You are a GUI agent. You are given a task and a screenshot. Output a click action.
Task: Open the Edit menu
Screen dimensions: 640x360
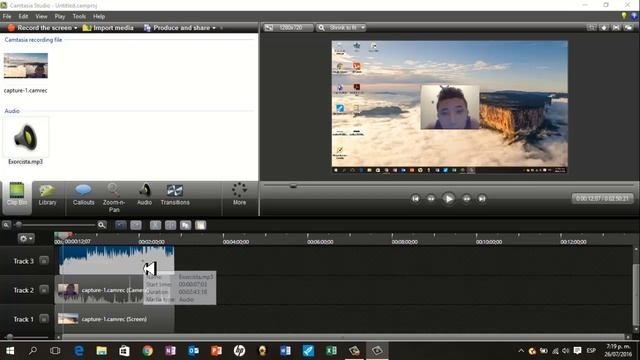[x=23, y=16]
